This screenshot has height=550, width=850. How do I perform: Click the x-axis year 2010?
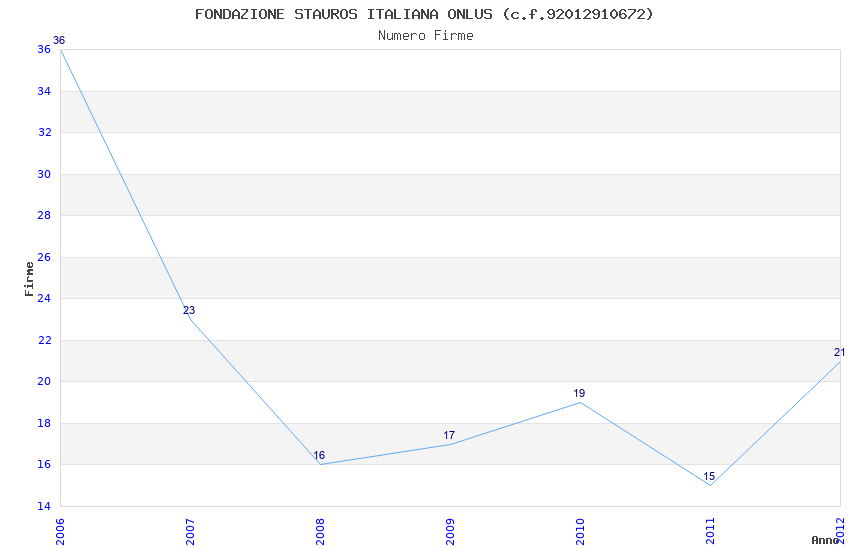pos(581,531)
